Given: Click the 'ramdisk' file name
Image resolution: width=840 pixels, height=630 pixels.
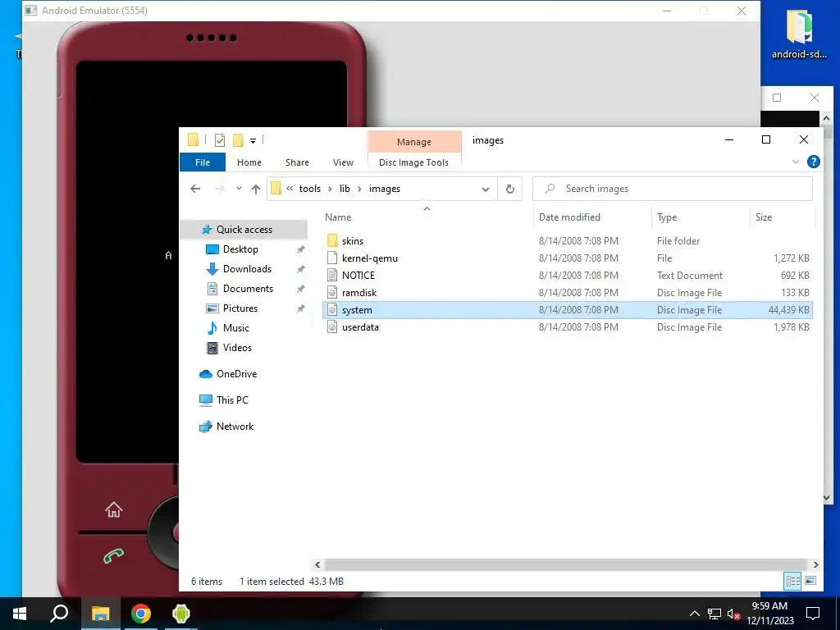Looking at the screenshot, I should coord(359,293).
